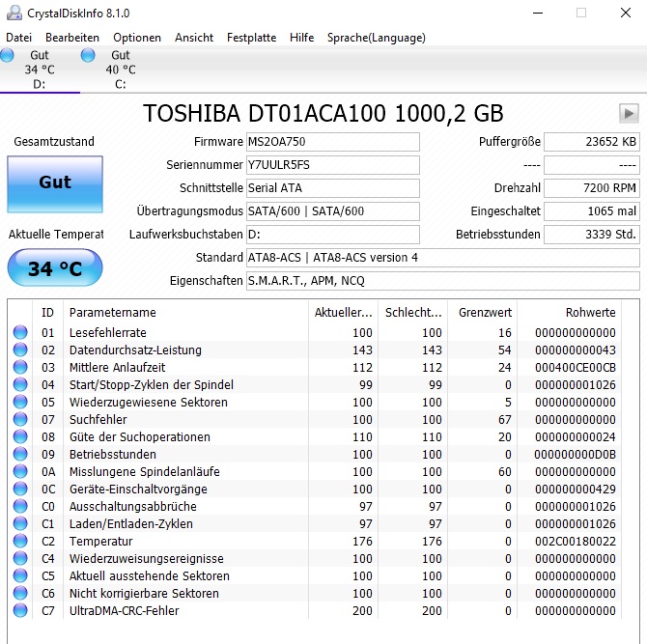Select the Mittlere Anlaufzeit parameter name
This screenshot has height=644, width=647.
click(x=117, y=367)
